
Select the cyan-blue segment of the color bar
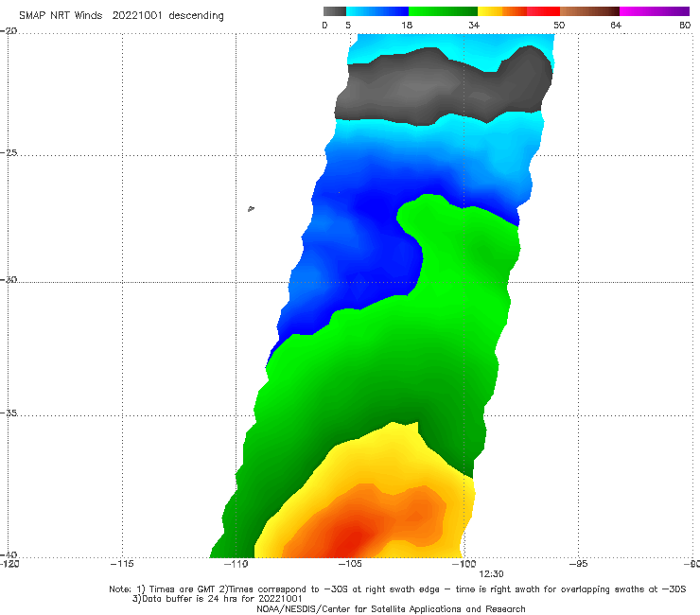pos(377,11)
